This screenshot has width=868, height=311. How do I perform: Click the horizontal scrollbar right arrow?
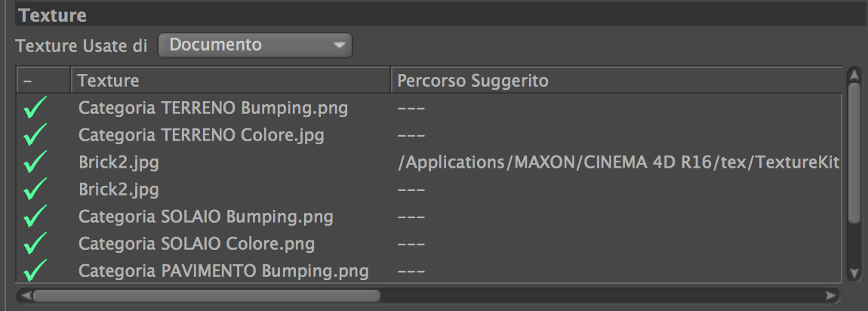[831, 295]
